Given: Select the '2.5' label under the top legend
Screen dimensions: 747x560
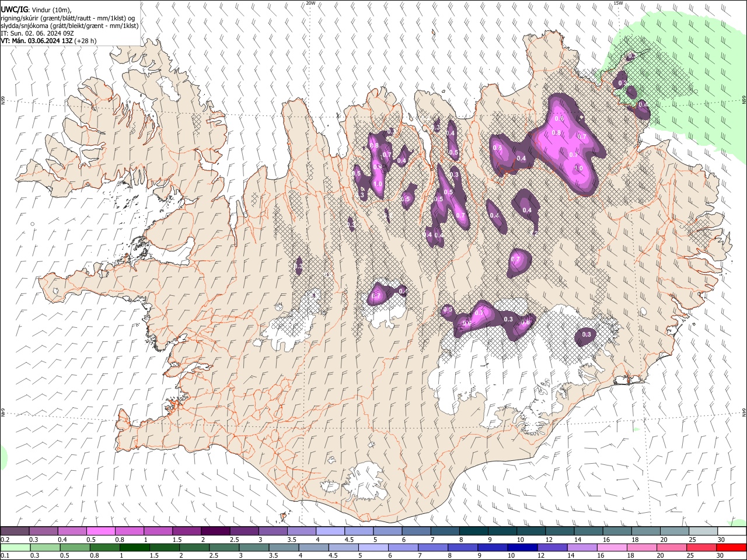Looking at the screenshot, I should click(234, 540).
